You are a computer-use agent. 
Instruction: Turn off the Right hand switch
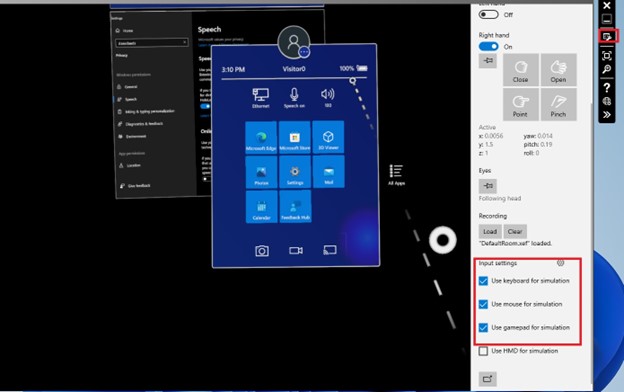[488, 47]
